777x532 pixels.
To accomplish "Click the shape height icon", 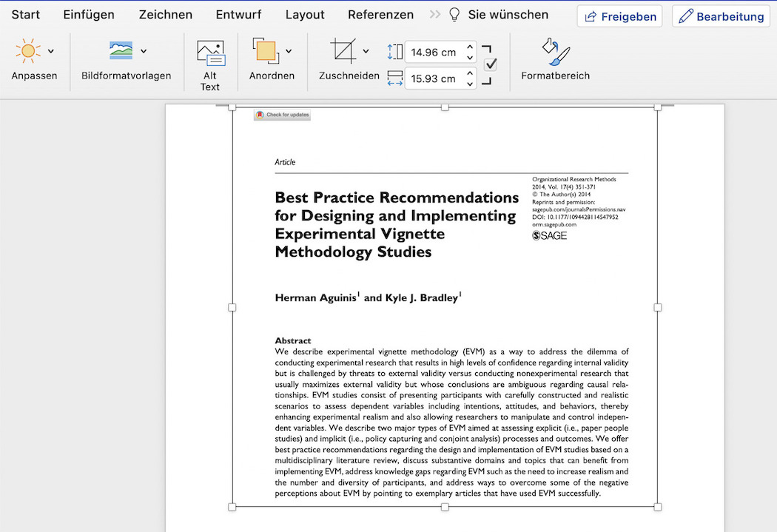I will 394,52.
